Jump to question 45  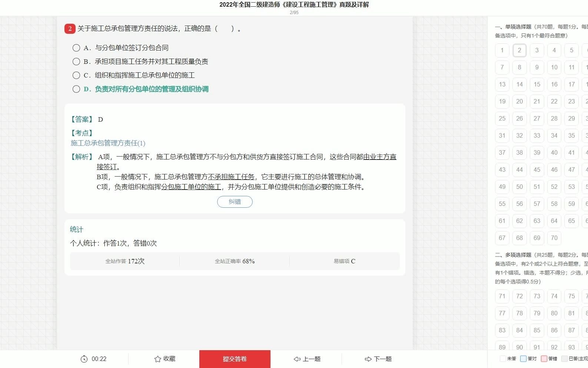pyautogui.click(x=537, y=170)
